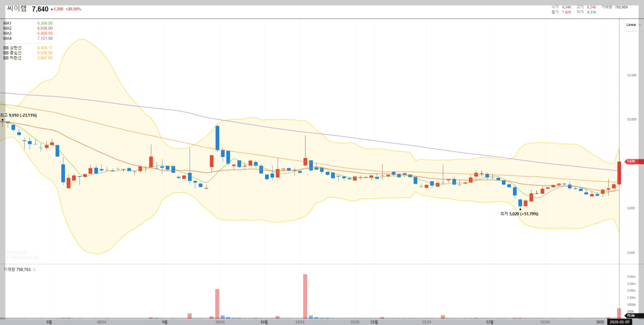644x325 pixels.
Task: Click the 12,500 price axis label
Action: [631, 75]
